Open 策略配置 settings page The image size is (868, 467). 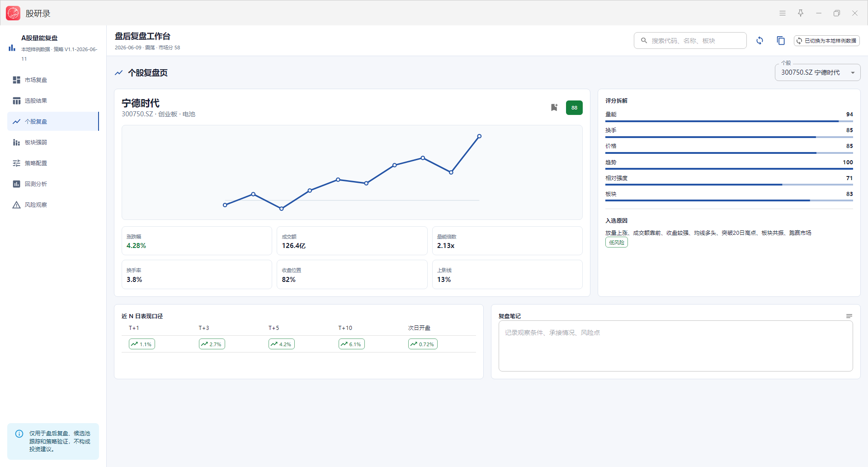click(x=53, y=163)
